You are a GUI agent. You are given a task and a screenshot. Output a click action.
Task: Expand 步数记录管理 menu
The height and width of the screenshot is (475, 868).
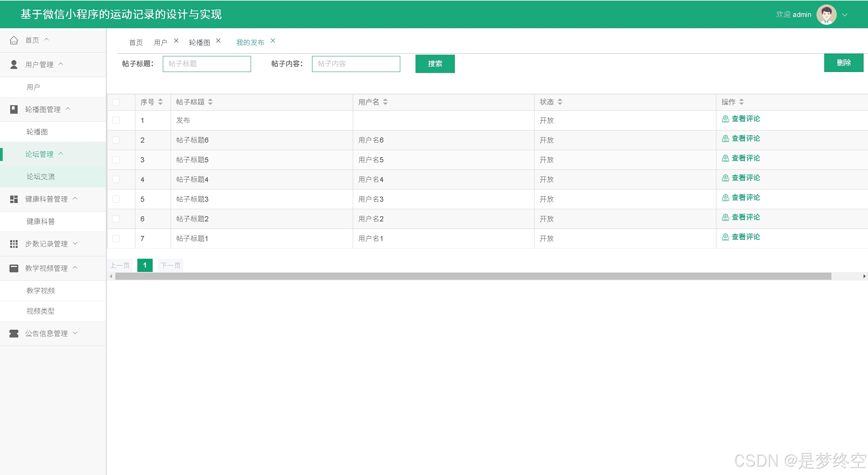pyautogui.click(x=46, y=244)
